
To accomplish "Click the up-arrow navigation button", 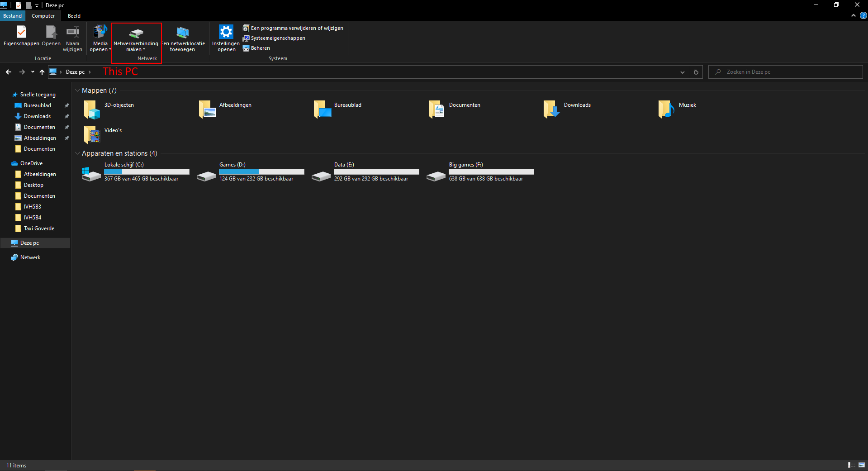I will [42, 72].
